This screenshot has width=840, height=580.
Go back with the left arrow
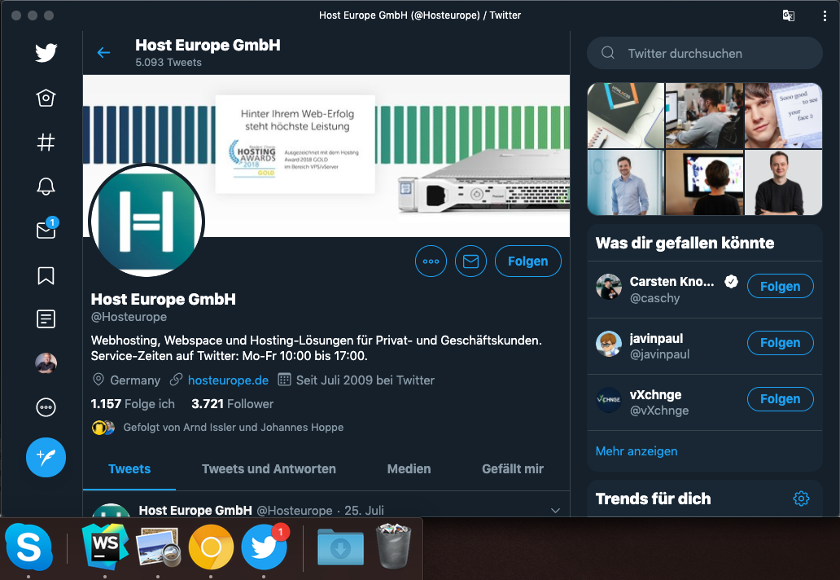[104, 52]
